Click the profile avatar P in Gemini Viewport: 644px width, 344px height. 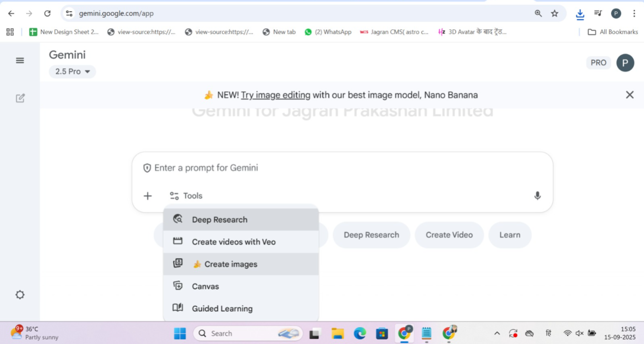[x=625, y=63]
